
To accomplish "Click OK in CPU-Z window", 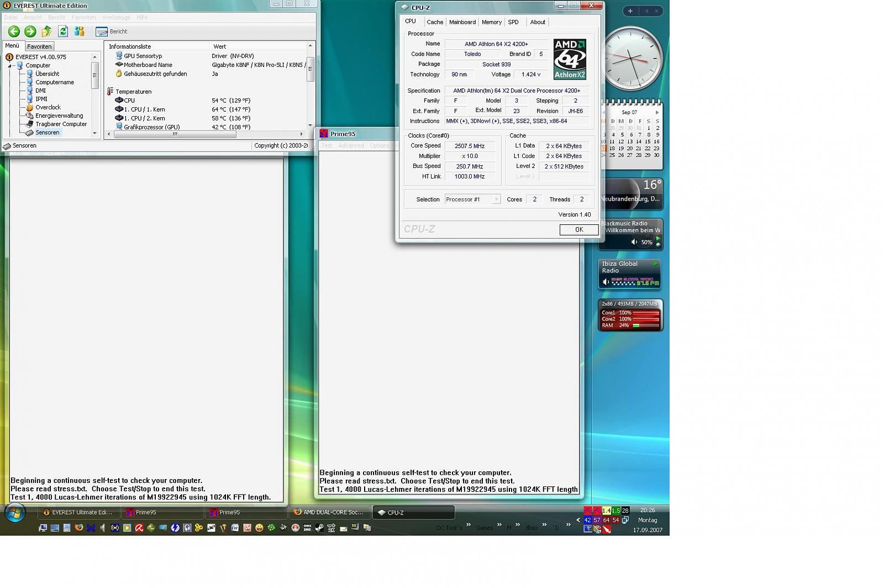I will pyautogui.click(x=579, y=230).
